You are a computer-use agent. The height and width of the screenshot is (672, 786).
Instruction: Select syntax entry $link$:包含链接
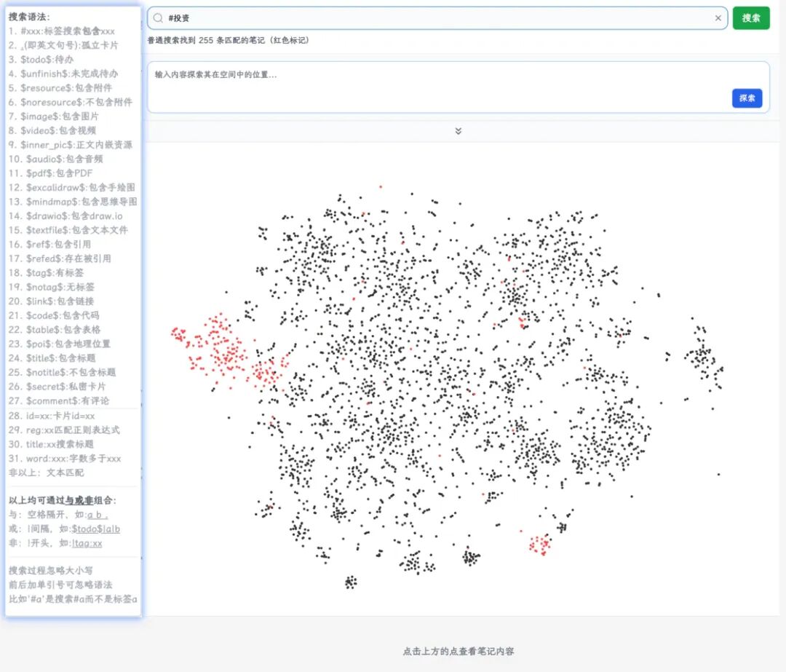tap(51, 301)
